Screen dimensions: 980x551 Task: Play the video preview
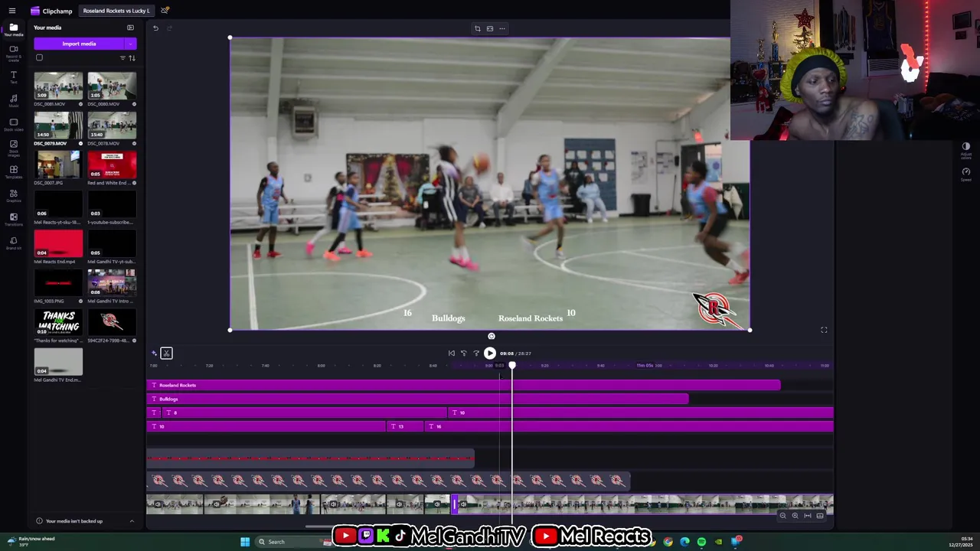tap(490, 354)
